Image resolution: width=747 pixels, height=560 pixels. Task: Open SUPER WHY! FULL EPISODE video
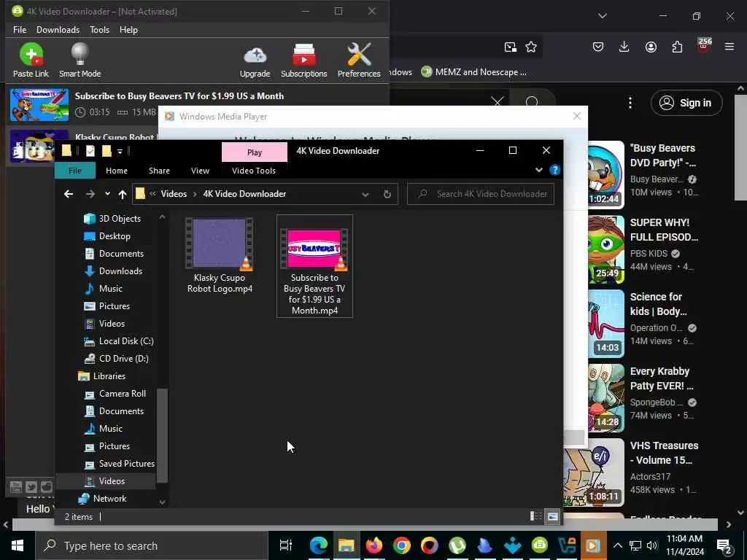pyautogui.click(x=664, y=230)
